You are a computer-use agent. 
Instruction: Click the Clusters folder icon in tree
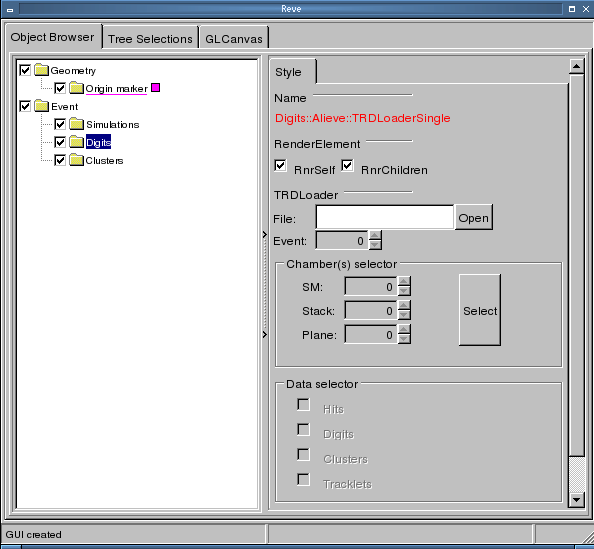click(77, 160)
